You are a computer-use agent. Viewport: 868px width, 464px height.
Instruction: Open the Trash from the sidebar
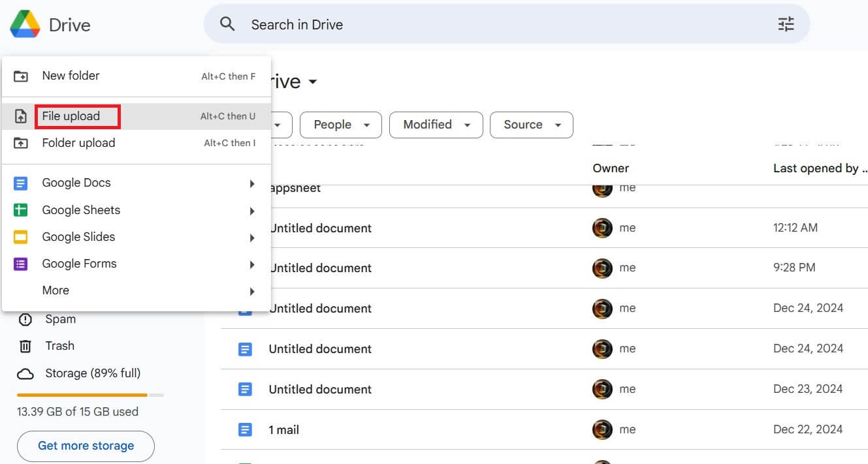(59, 345)
